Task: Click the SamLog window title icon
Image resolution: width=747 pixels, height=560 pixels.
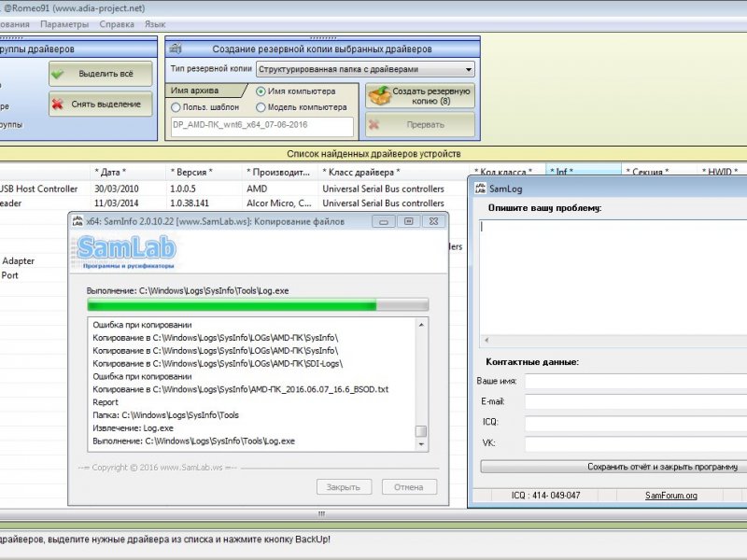Action: coord(480,189)
